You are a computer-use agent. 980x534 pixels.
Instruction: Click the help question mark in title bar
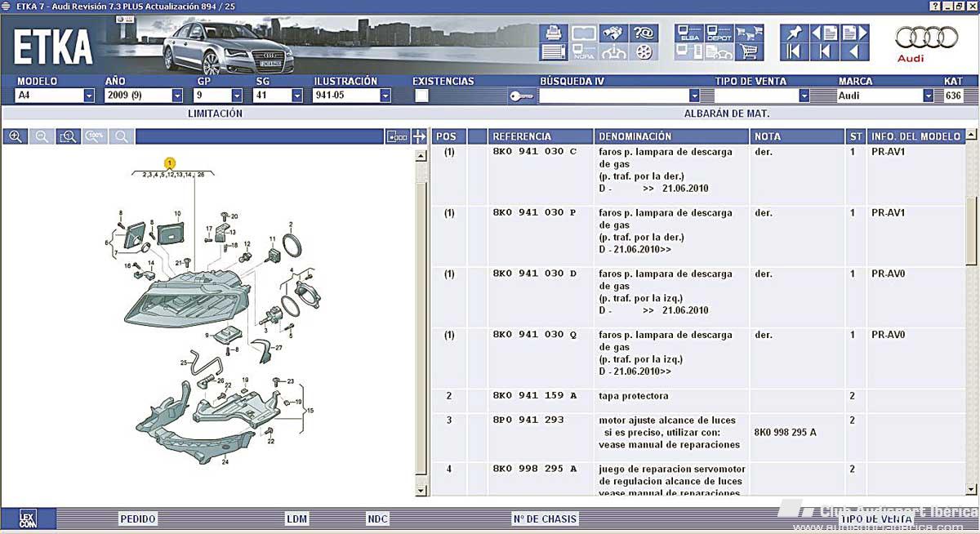click(934, 6)
